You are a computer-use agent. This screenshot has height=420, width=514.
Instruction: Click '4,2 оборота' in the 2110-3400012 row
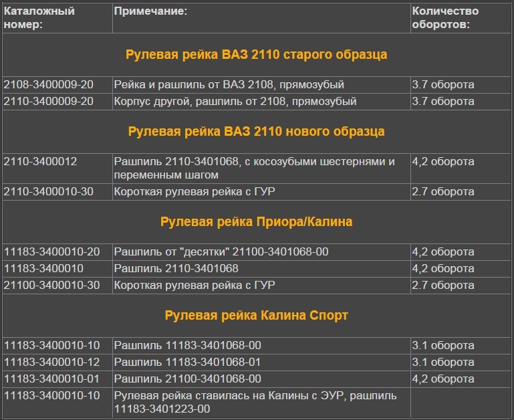[443, 161]
